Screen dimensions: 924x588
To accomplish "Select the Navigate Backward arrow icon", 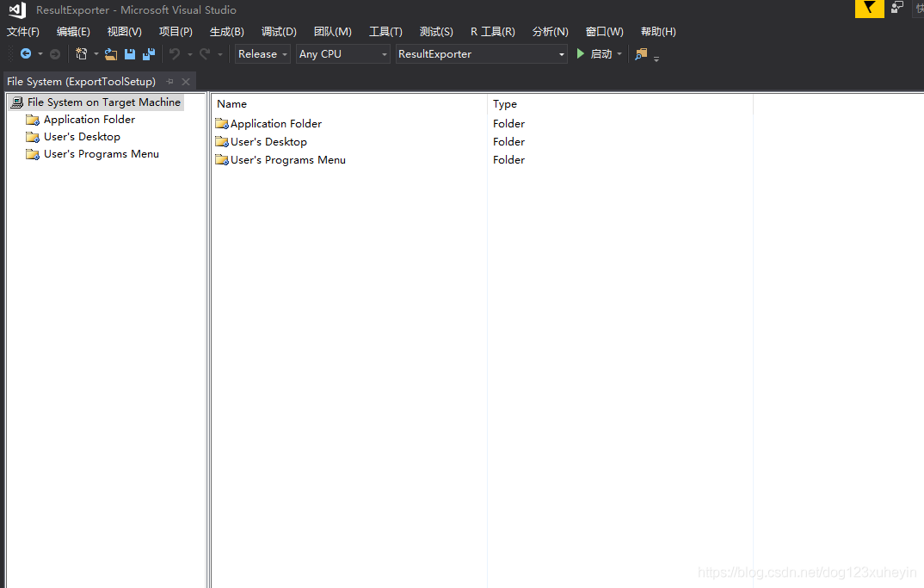I will [x=26, y=53].
